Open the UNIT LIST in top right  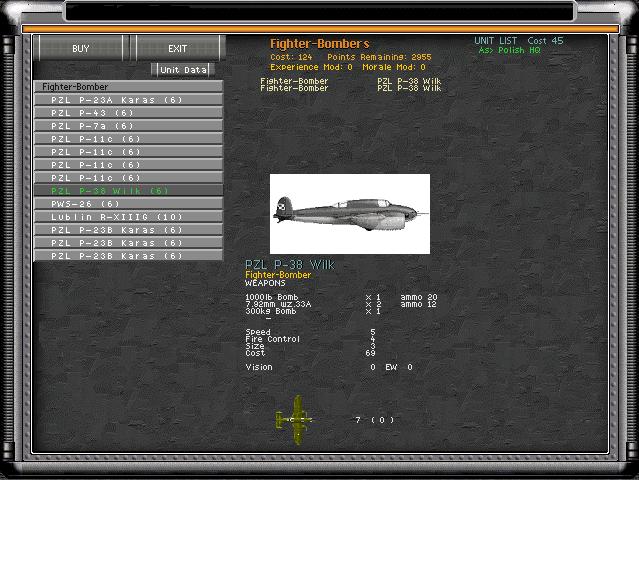[496, 41]
